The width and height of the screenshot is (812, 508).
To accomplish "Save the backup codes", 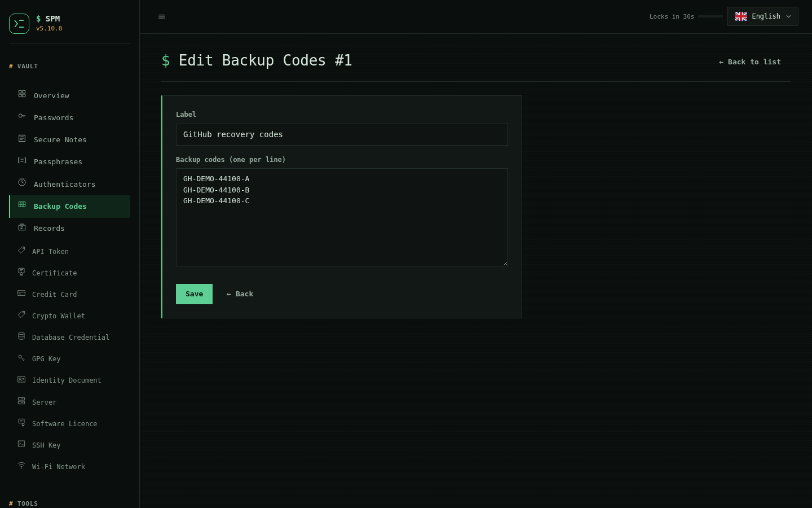I will (x=194, y=294).
